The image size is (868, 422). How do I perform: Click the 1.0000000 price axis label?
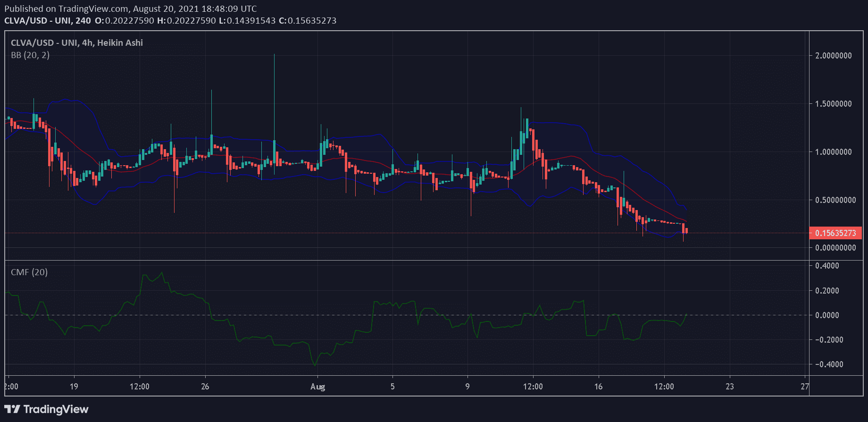pos(834,152)
